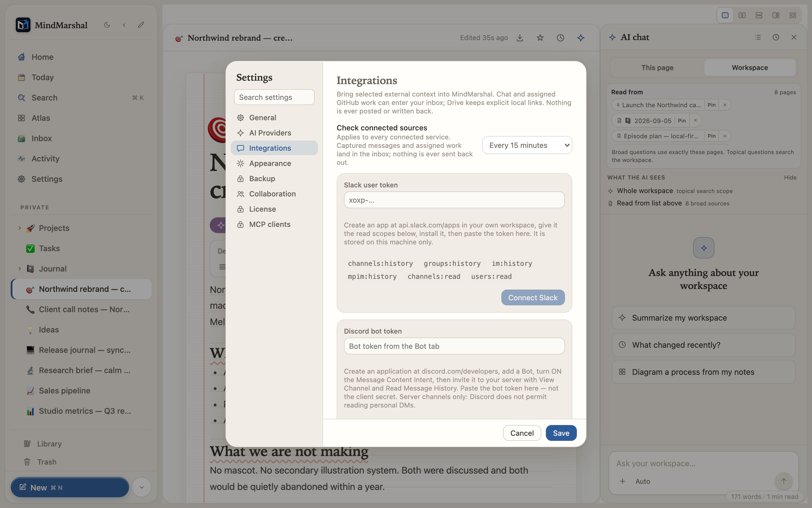Pin the Episode plan page
Image resolution: width=812 pixels, height=508 pixels.
pos(711,136)
